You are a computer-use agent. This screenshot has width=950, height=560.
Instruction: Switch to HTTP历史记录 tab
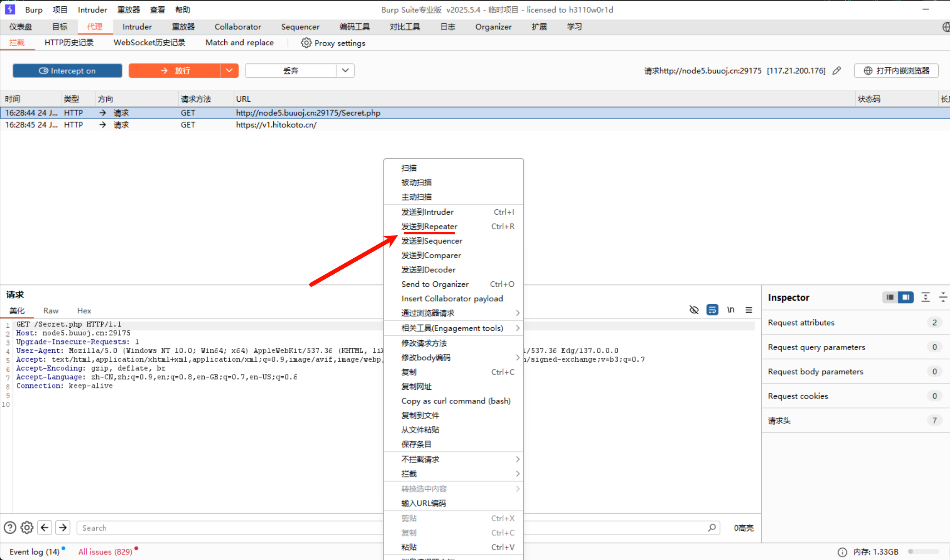click(x=69, y=43)
